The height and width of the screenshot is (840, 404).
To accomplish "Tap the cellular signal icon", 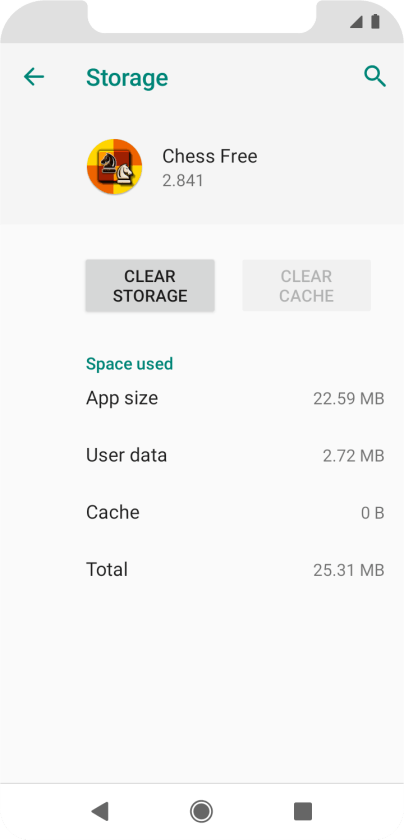I will pyautogui.click(x=356, y=22).
